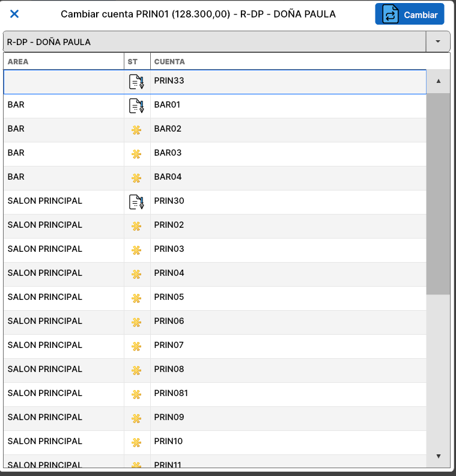This screenshot has height=476, width=456.
Task: Click the document status icon for PRIN33
Action: tap(136, 82)
